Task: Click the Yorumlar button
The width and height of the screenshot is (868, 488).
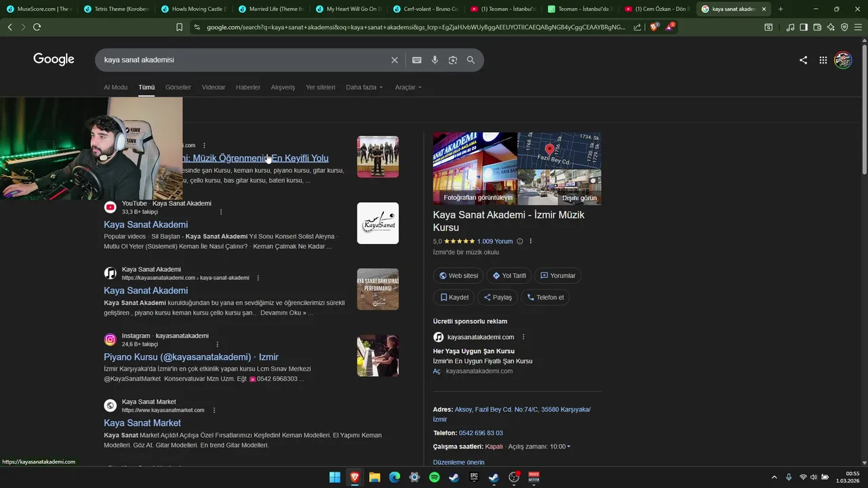Action: point(557,276)
